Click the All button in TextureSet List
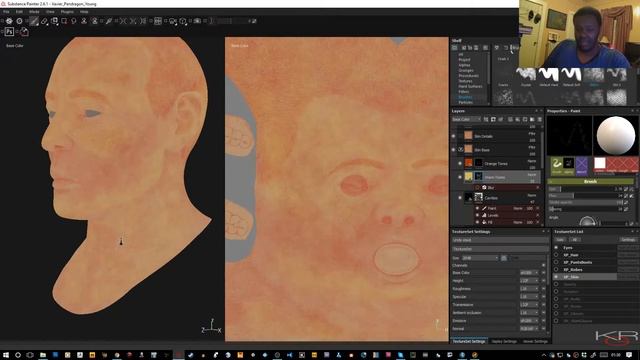Image resolution: width=640 pixels, height=360 pixels. (x=575, y=240)
